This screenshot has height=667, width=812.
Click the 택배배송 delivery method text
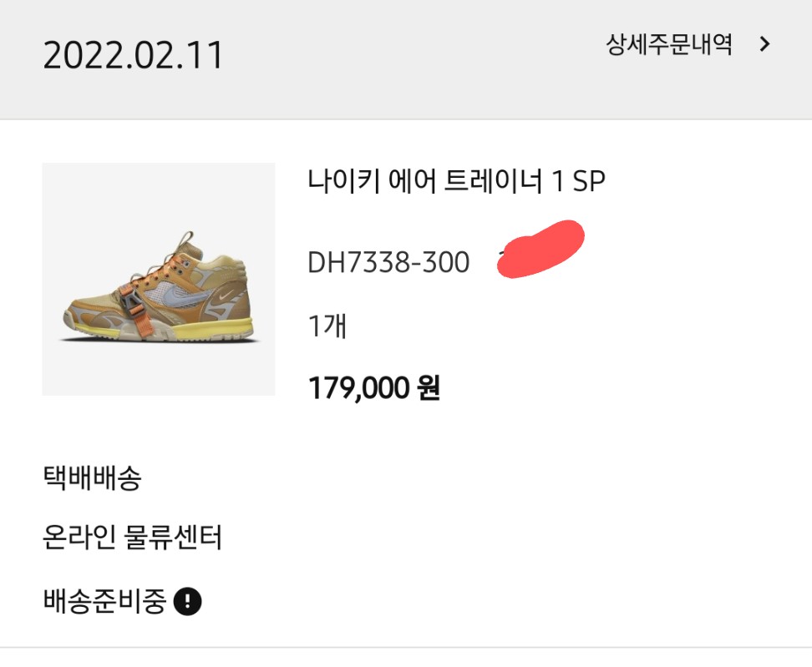(x=92, y=478)
